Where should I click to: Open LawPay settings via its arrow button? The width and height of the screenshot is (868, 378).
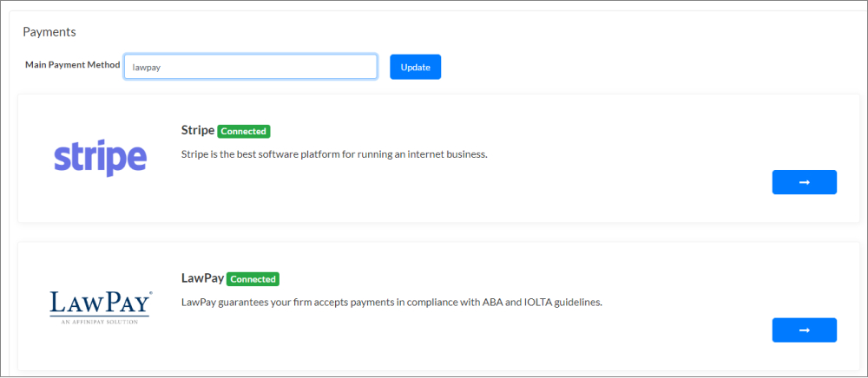pos(805,330)
